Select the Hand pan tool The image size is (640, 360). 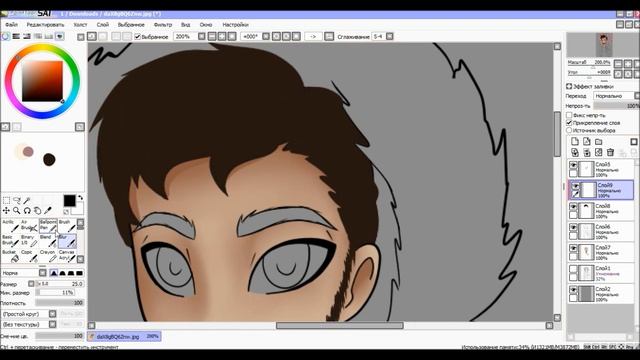[37, 211]
